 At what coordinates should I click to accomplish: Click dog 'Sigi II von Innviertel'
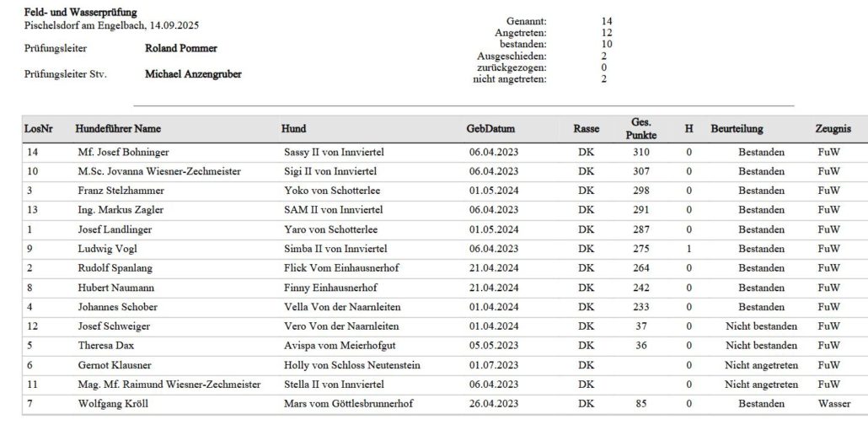pyautogui.click(x=330, y=171)
